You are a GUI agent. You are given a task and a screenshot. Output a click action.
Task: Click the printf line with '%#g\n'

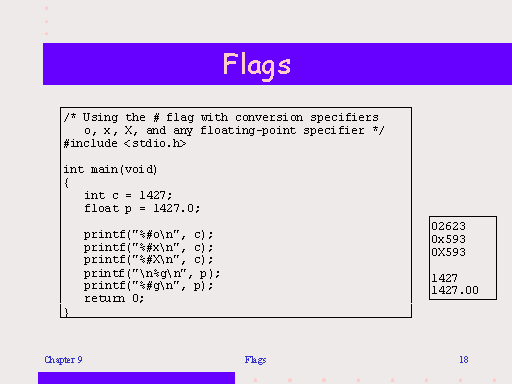[148, 286]
